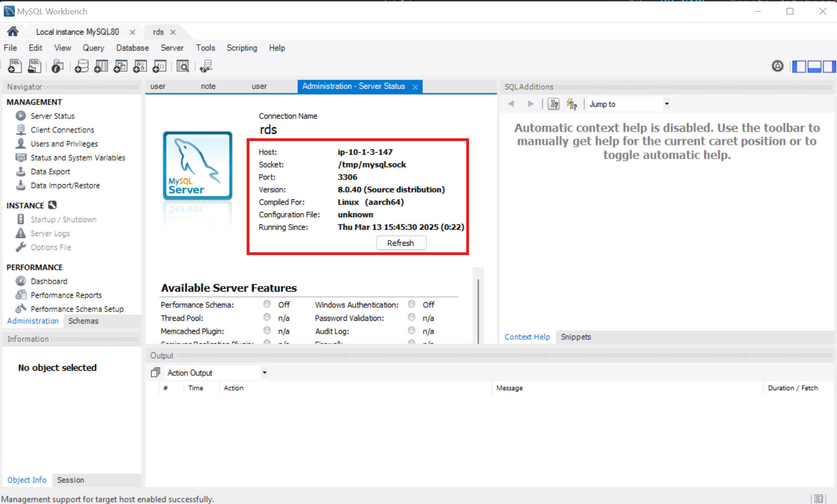Click the Performance Schema status indicator
Image resolution: width=837 pixels, height=504 pixels.
pyautogui.click(x=267, y=304)
